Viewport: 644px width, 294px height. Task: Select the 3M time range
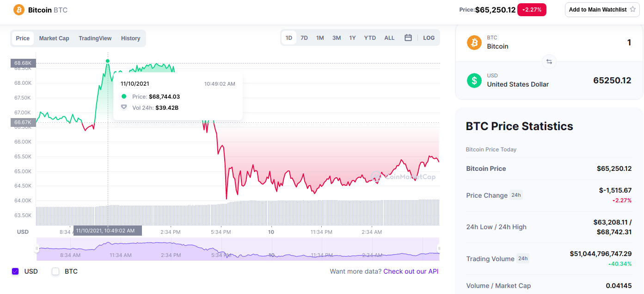tap(337, 38)
